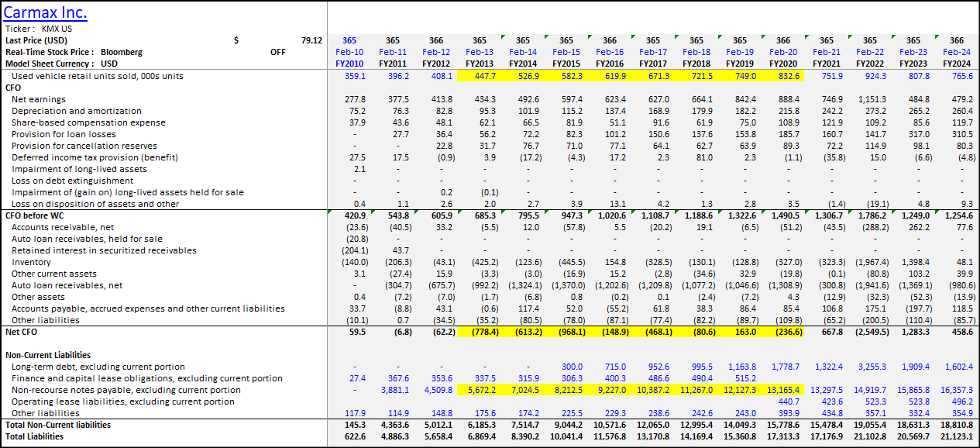Select Total Non-Current liabilities label

tap(58, 425)
